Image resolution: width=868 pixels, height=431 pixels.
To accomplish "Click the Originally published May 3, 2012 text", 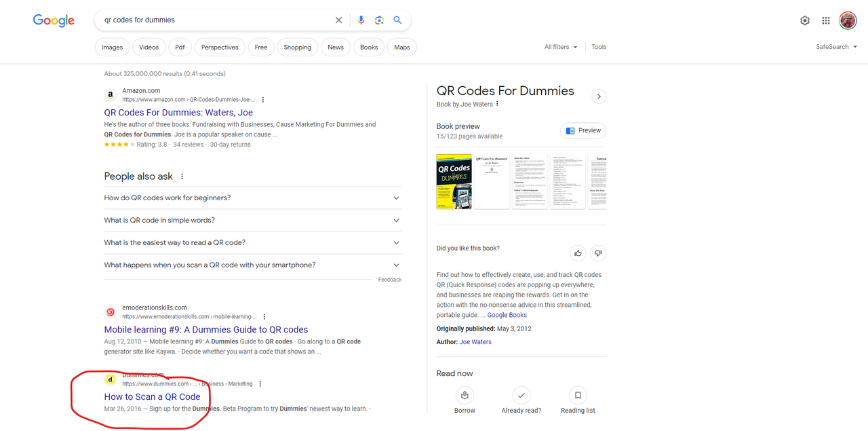I will 484,329.
